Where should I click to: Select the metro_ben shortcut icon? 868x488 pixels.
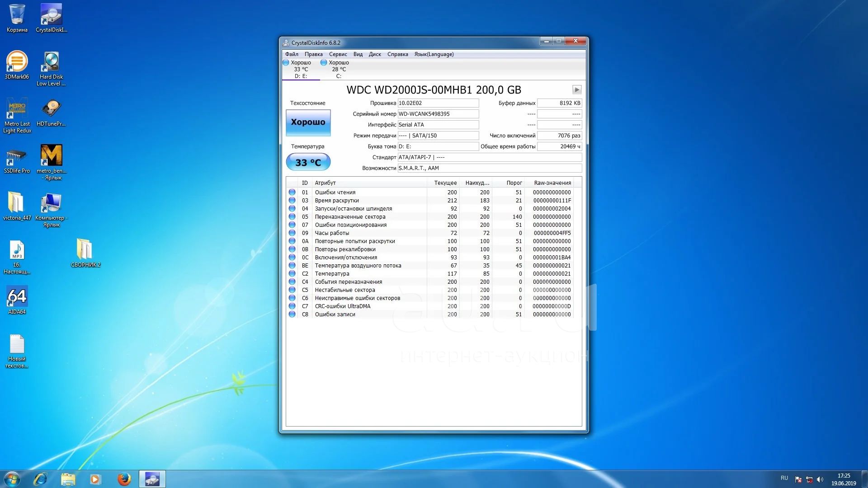[52, 163]
